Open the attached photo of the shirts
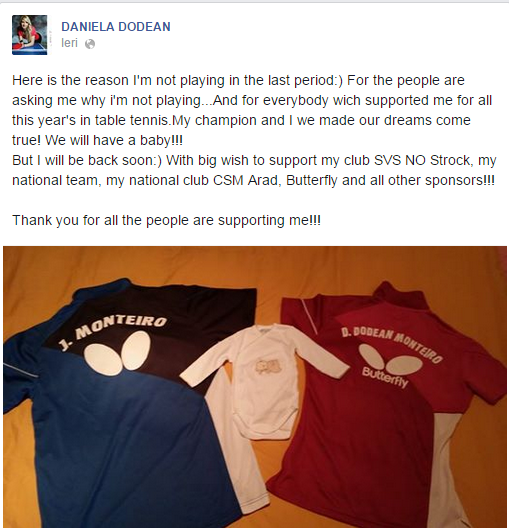Image resolution: width=509 pixels, height=529 pixels. point(255,387)
